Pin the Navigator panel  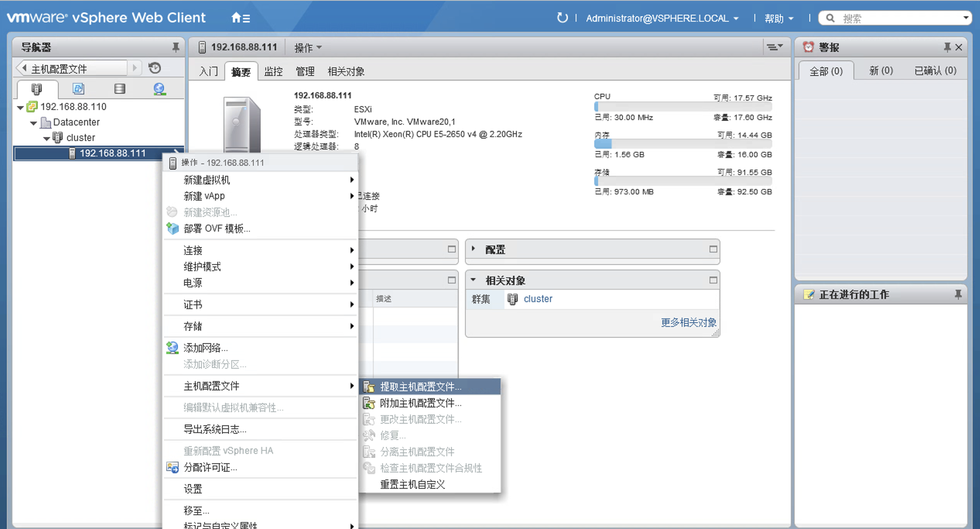pyautogui.click(x=176, y=47)
